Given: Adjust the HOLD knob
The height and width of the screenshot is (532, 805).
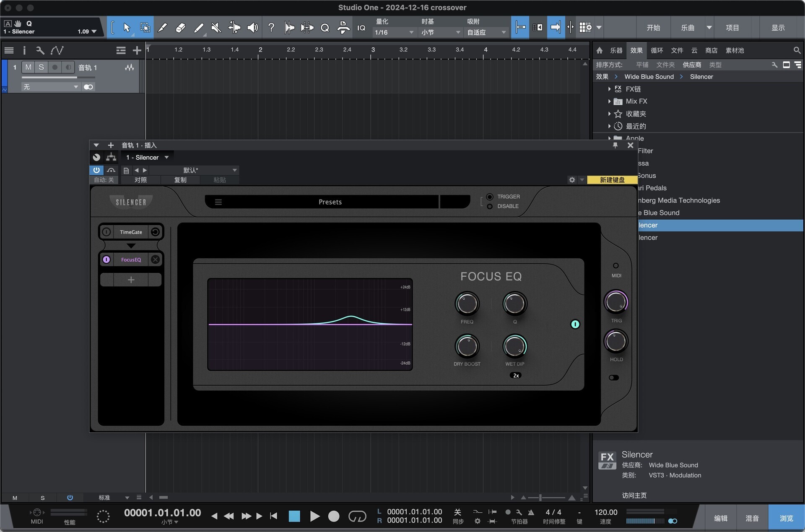Looking at the screenshot, I should pos(615,341).
